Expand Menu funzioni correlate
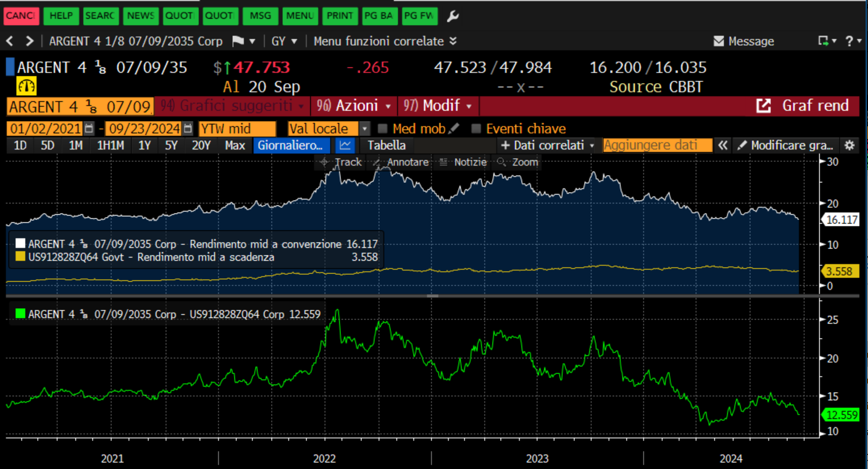The image size is (868, 469). coord(385,41)
